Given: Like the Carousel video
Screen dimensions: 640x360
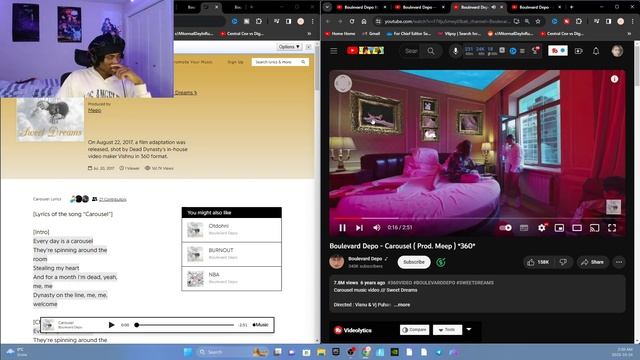Looking at the screenshot, I should [x=538, y=262].
